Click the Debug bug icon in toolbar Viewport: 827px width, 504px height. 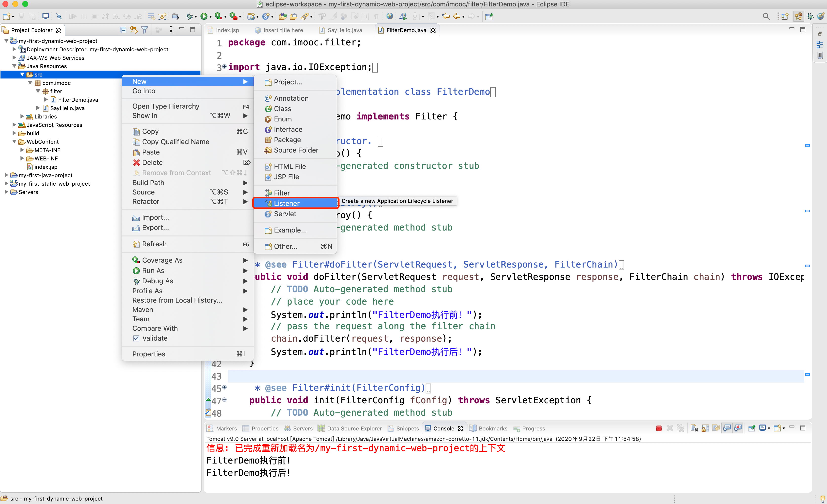pos(189,17)
